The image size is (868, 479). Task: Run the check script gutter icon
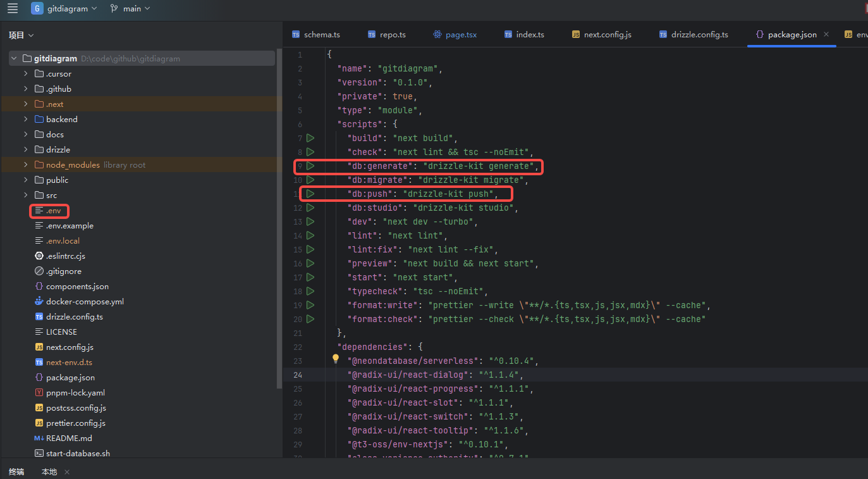pyautogui.click(x=310, y=152)
